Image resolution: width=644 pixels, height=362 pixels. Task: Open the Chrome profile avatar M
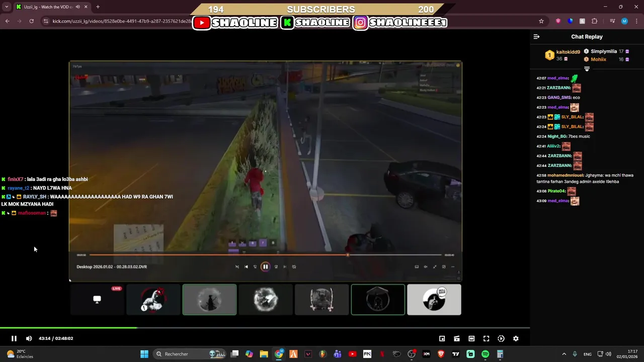click(624, 21)
